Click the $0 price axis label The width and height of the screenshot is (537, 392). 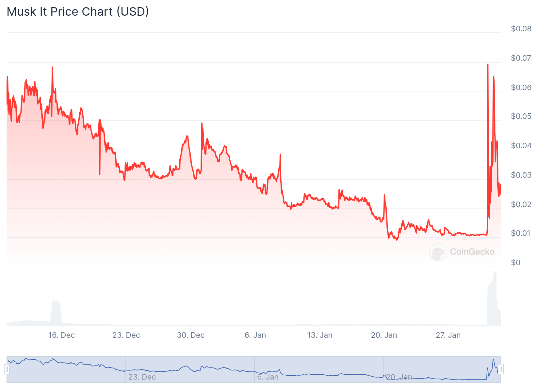[x=515, y=263]
